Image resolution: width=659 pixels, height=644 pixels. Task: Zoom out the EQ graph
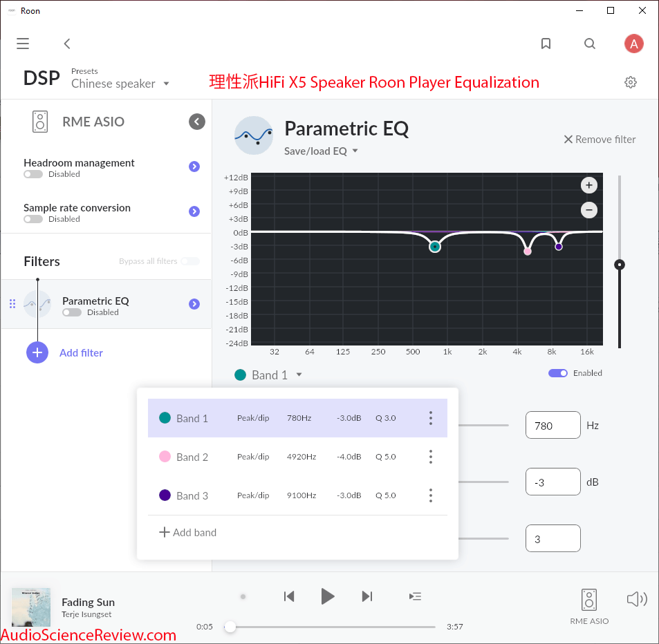(x=589, y=210)
